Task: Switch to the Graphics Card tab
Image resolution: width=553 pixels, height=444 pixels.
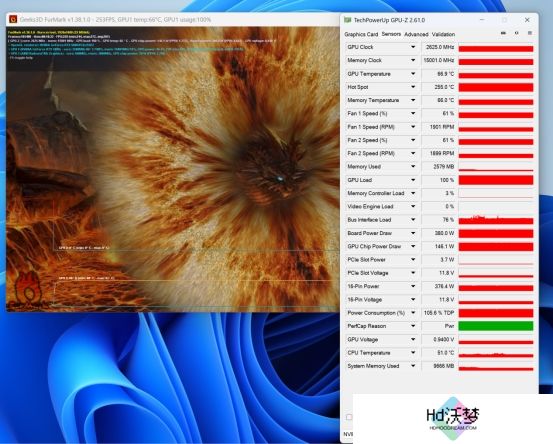Action: (361, 34)
